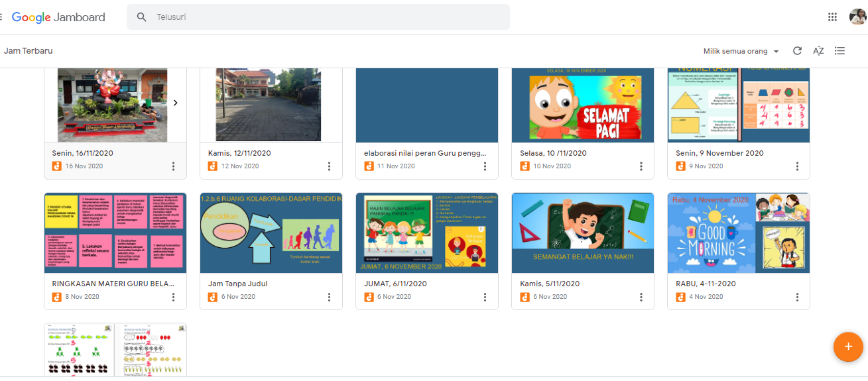Open more options for Senin, 16/11/2020

[173, 166]
